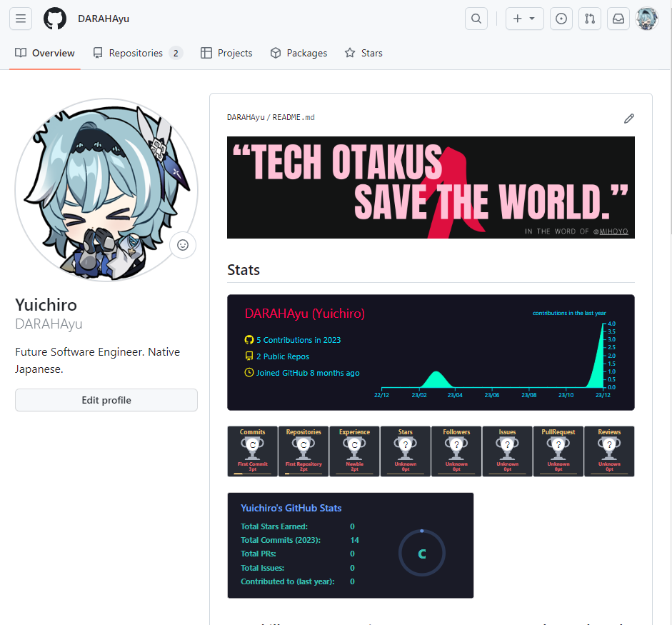Click the circular progress ring in GitHub Stats
The height and width of the screenshot is (625, 672).
[x=422, y=553]
